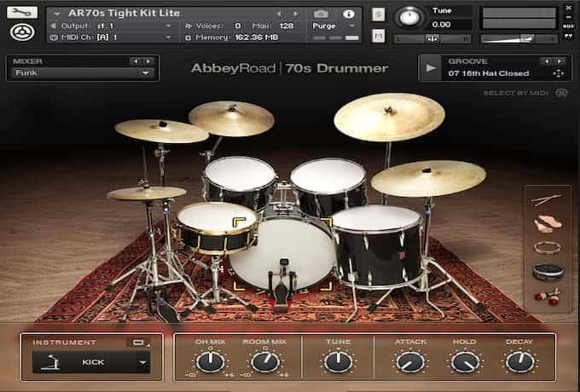580x392 pixels.
Task: Adjust the DECAY knob
Action: [519, 361]
